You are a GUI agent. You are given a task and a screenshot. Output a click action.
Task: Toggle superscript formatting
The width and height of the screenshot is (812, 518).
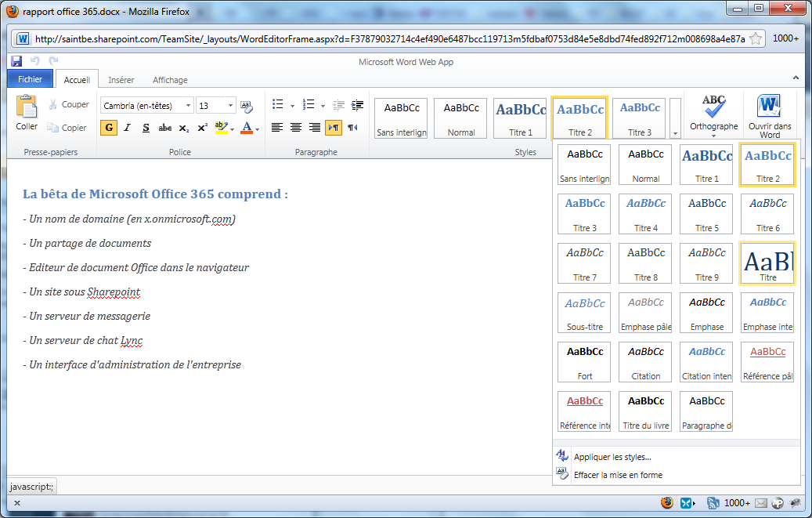pos(203,128)
